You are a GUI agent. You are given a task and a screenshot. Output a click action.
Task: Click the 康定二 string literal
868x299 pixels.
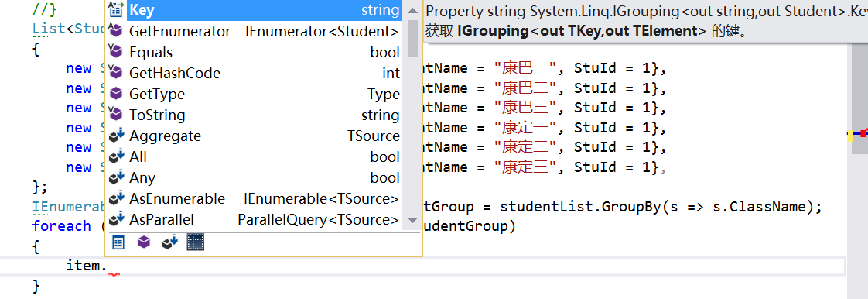[526, 147]
